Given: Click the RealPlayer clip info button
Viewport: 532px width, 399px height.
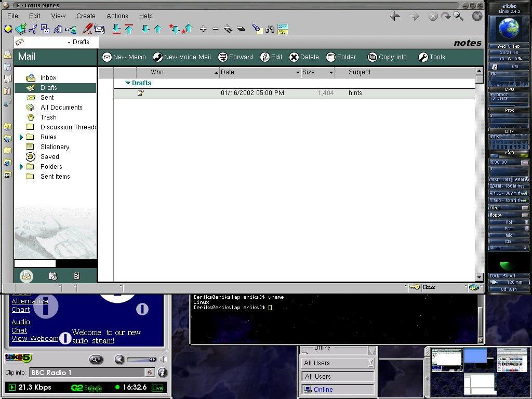Looking at the screenshot, I should click(163, 373).
